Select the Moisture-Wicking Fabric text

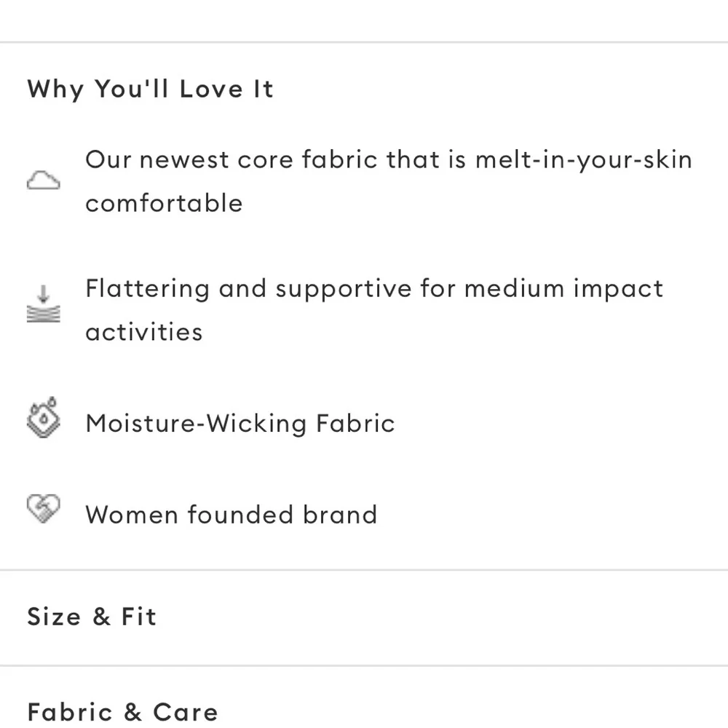pyautogui.click(x=240, y=424)
